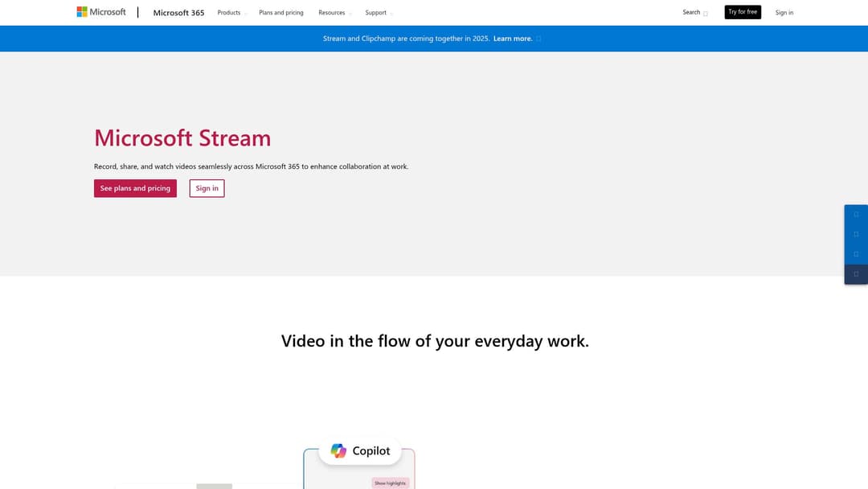Expand the Products menu
This screenshot has height=489, width=868.
tap(232, 12)
